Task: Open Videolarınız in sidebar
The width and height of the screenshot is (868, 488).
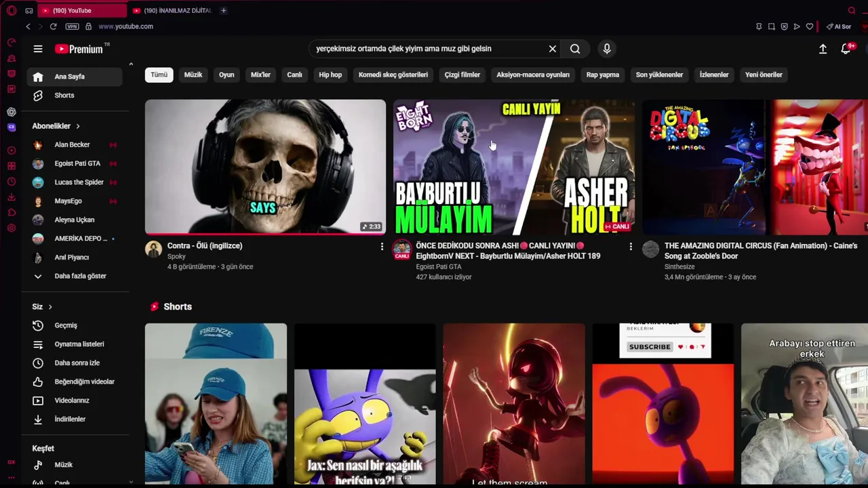Action: 75,401
